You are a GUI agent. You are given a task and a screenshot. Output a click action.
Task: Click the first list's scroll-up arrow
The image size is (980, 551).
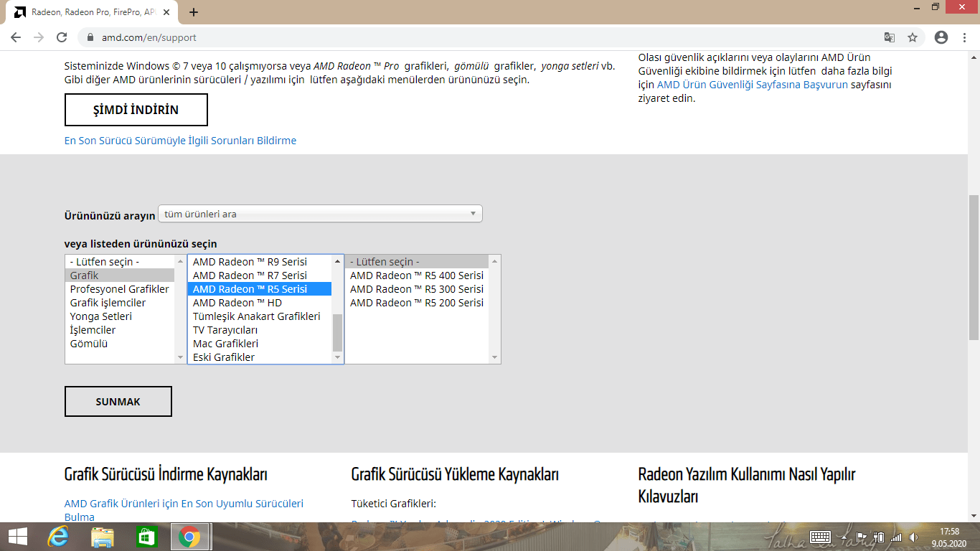[x=180, y=260]
